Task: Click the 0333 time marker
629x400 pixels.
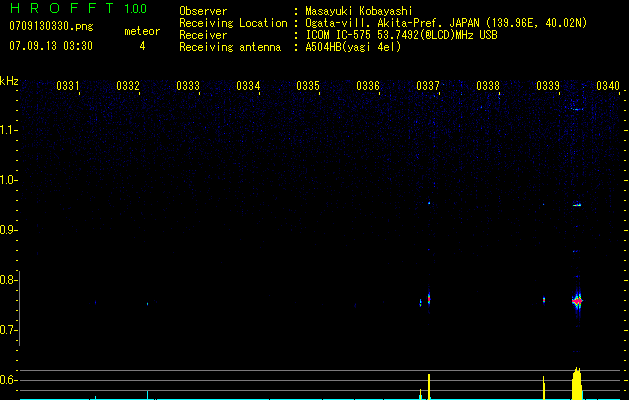Action: click(x=188, y=86)
